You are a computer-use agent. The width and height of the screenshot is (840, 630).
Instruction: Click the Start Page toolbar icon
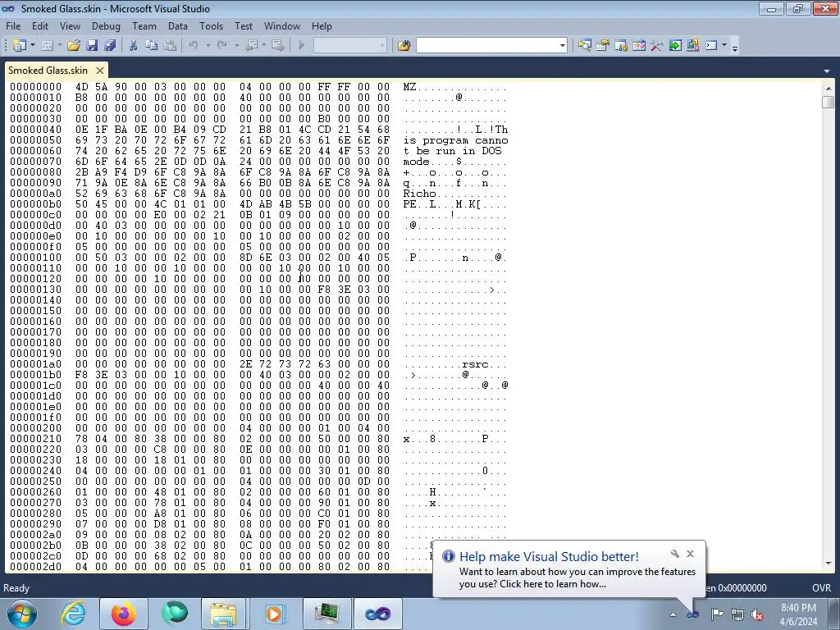pos(675,46)
